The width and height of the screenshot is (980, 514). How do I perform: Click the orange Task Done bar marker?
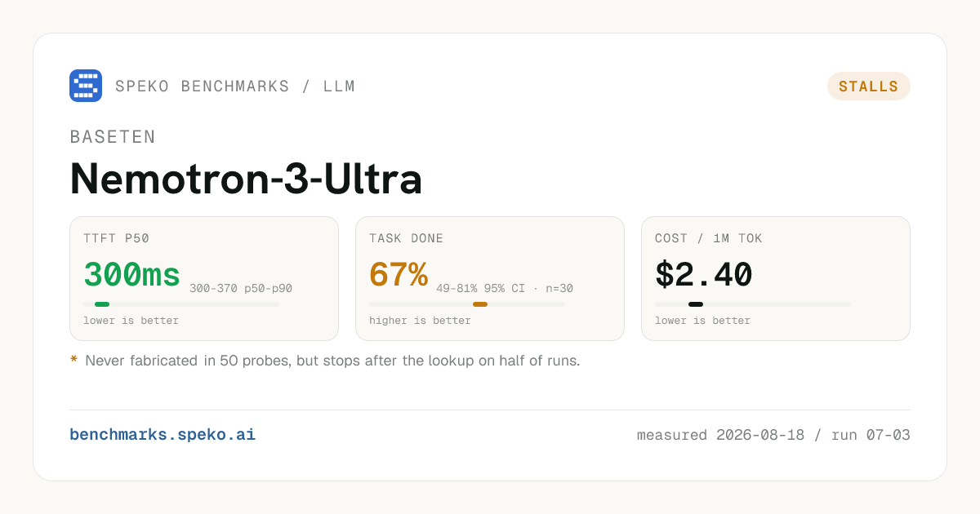point(480,304)
